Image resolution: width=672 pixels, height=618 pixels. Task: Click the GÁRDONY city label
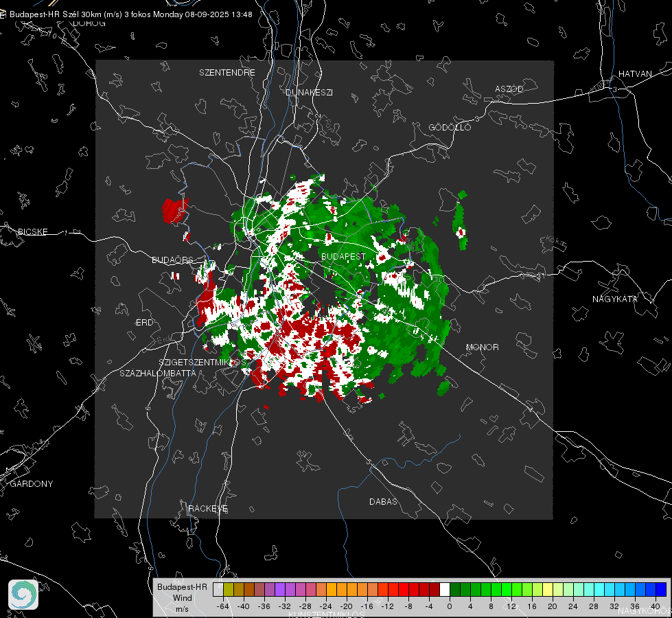[x=32, y=484]
